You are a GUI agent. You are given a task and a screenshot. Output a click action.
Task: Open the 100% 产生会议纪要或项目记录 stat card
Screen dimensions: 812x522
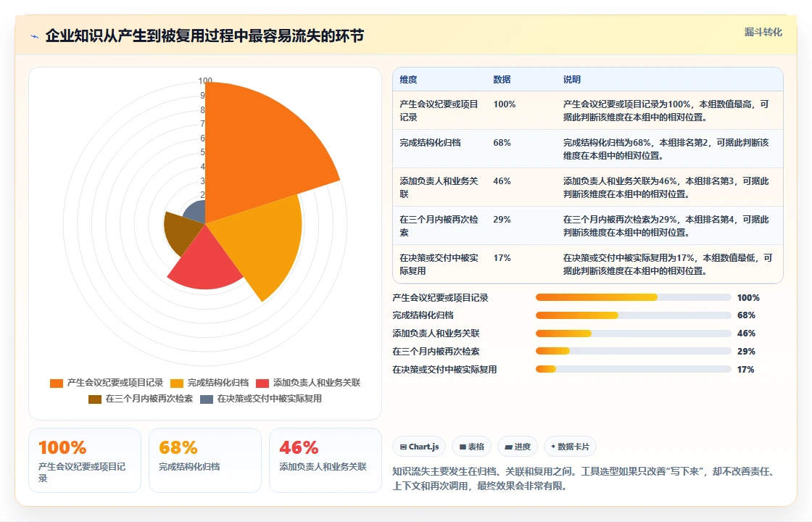click(85, 460)
